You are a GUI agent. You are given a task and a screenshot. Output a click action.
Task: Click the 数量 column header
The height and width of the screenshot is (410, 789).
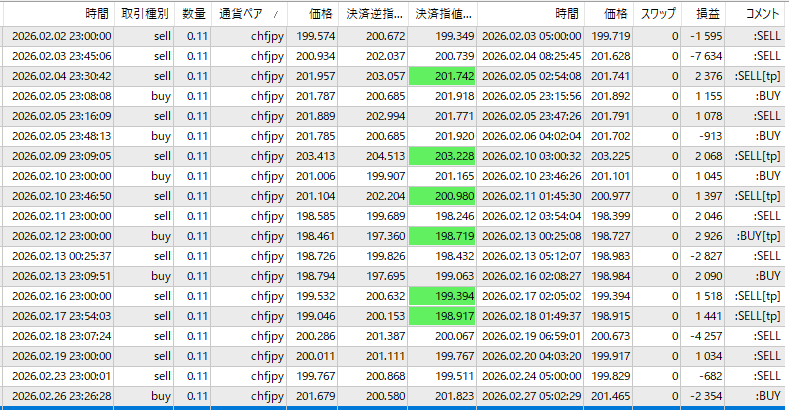click(194, 14)
